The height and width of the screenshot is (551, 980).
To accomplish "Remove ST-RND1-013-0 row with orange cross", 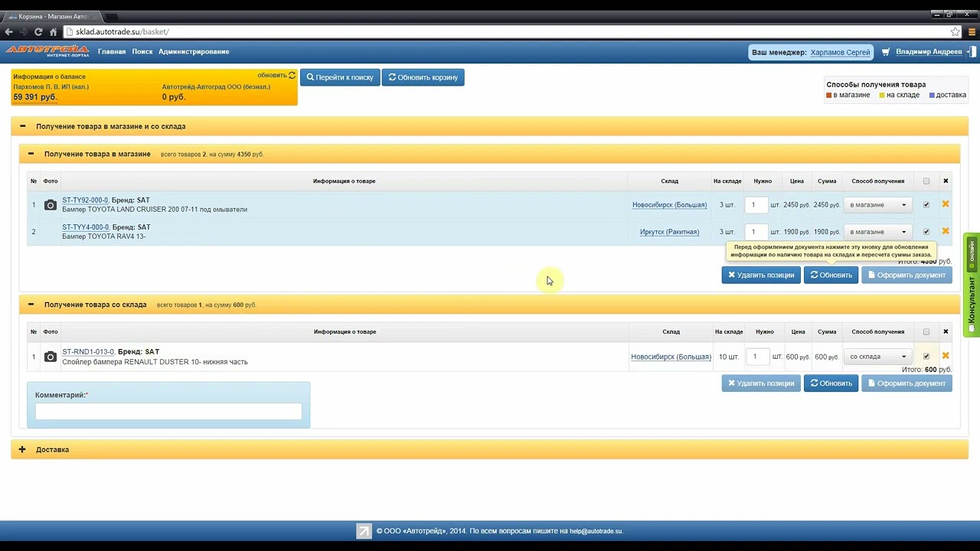I will pos(946,356).
